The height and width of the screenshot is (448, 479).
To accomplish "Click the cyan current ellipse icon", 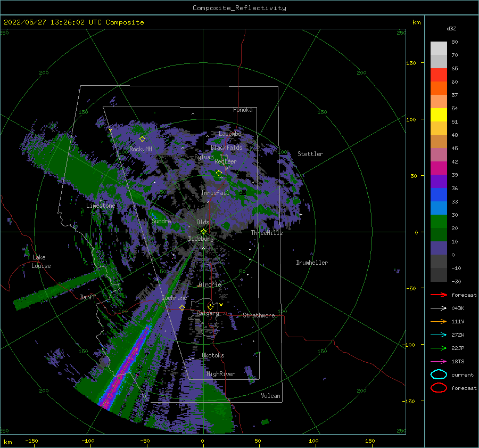I will tap(439, 374).
